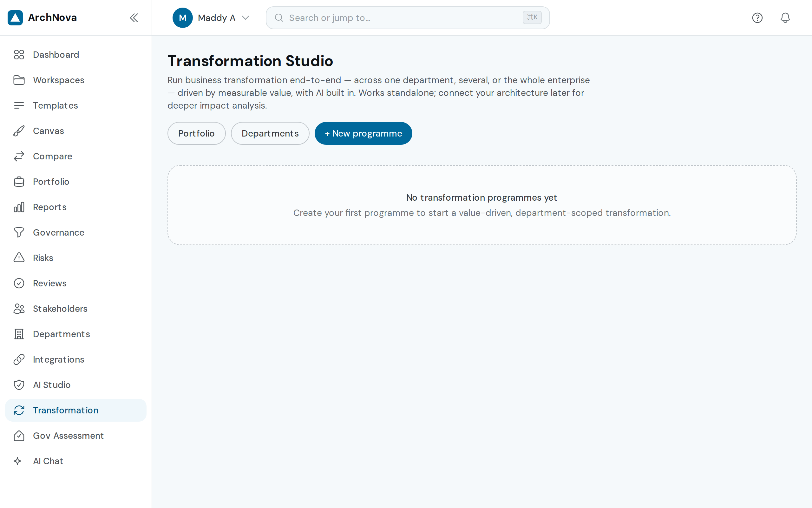Open Gov Assessment label in sidebar
Image resolution: width=812 pixels, height=508 pixels.
coord(68,436)
